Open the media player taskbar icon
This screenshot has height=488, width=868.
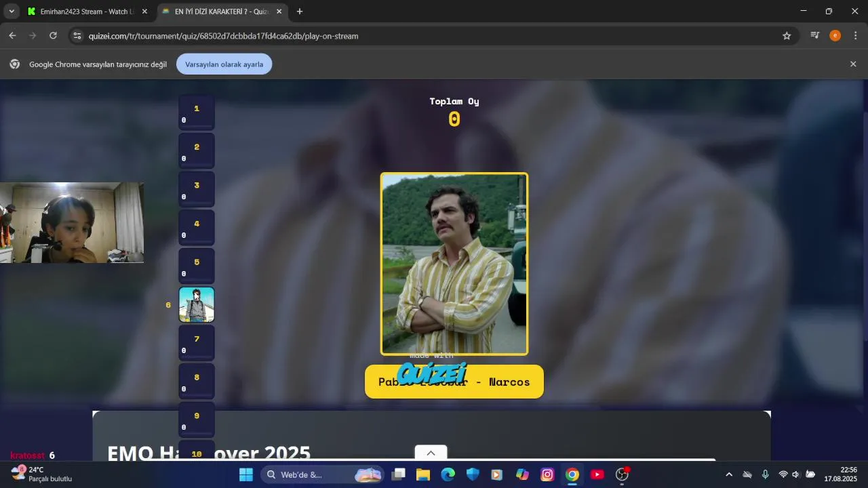click(497, 474)
